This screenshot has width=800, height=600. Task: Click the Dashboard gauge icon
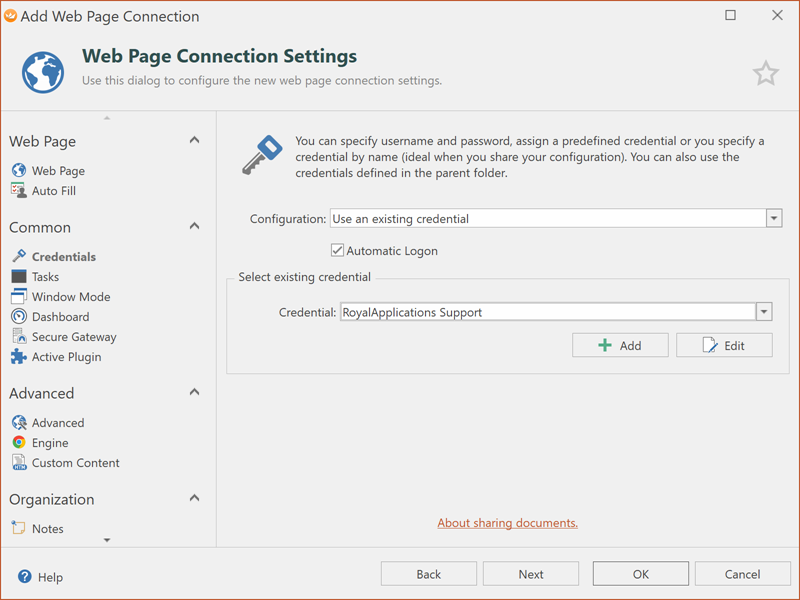pos(19,317)
